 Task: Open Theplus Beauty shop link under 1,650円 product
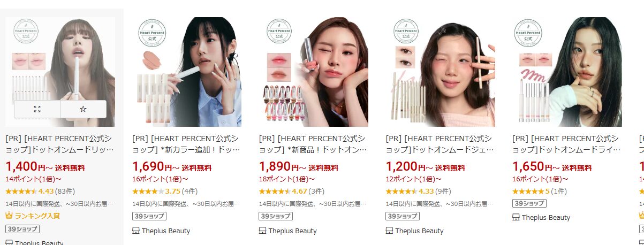tap(546, 218)
